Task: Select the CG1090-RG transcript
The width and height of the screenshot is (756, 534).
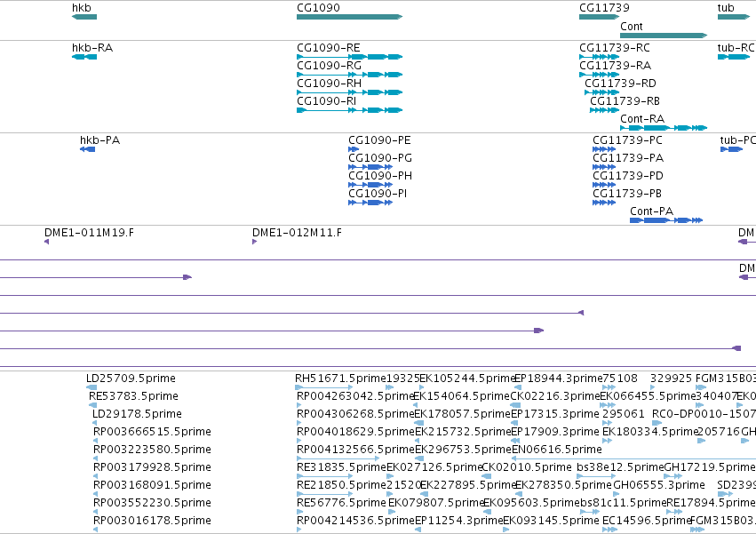Action: point(349,75)
